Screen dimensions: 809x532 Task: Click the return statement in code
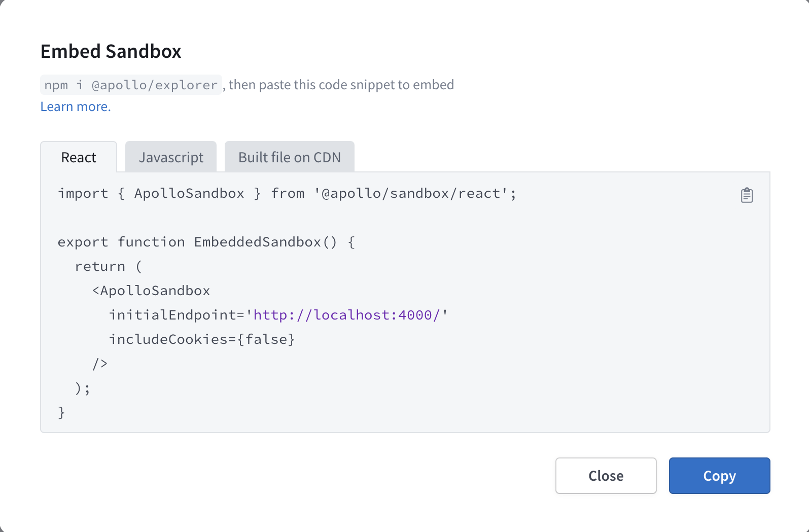pos(108,266)
